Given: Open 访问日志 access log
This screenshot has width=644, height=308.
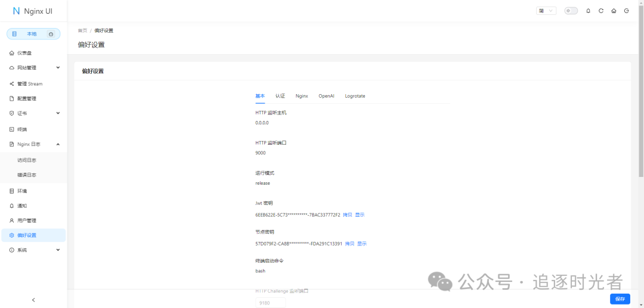Looking at the screenshot, I should pos(33,160).
